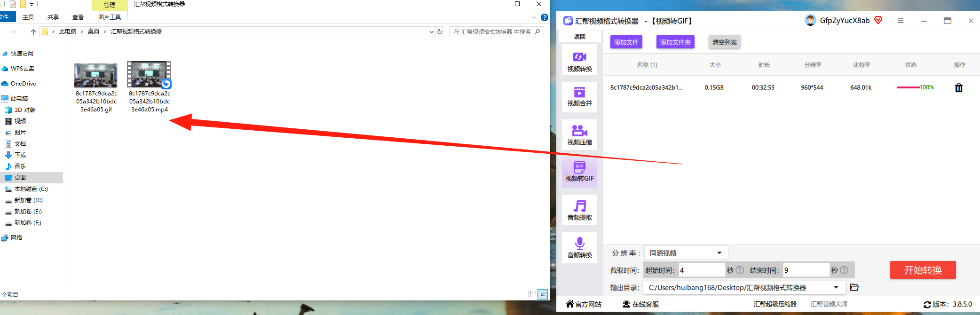Image resolution: width=980 pixels, height=315 pixels.
Task: Click the 添加文件夹 button
Action: (675, 42)
